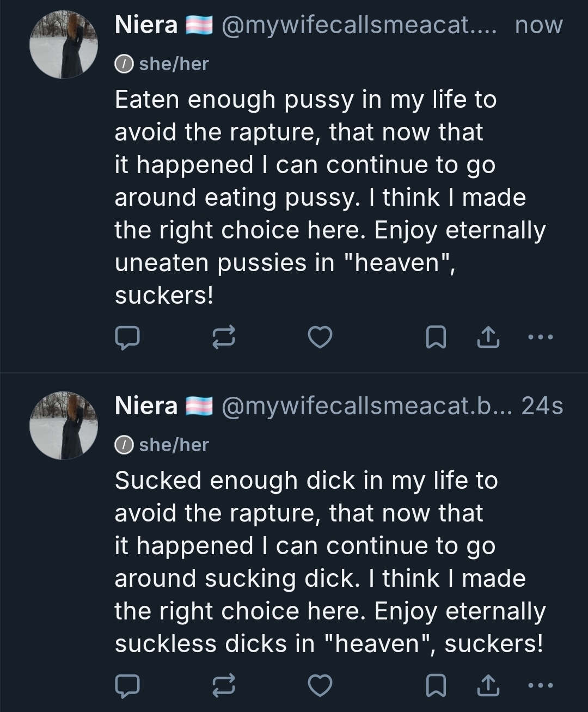The width and height of the screenshot is (588, 712).
Task: Open more options for the now post
Action: pyautogui.click(x=541, y=337)
